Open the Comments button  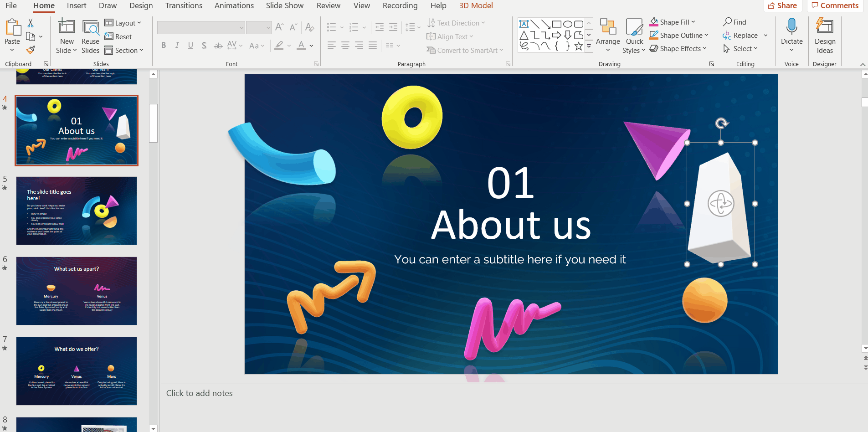tap(835, 5)
